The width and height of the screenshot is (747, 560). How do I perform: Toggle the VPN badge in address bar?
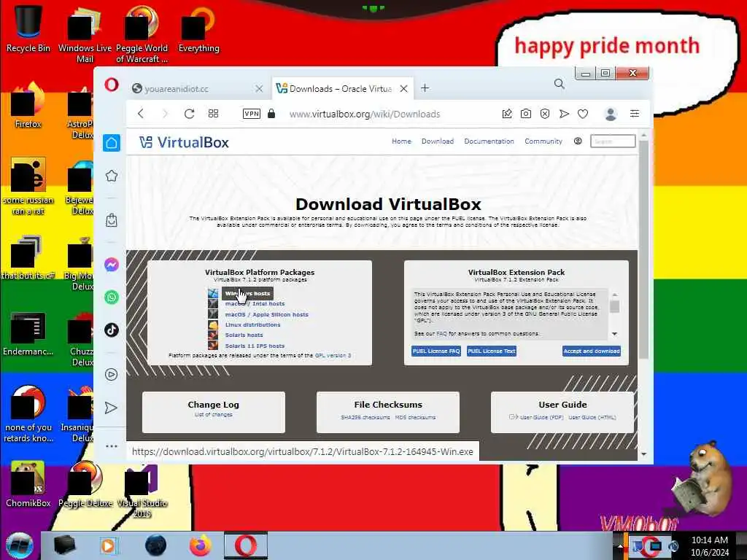point(252,113)
